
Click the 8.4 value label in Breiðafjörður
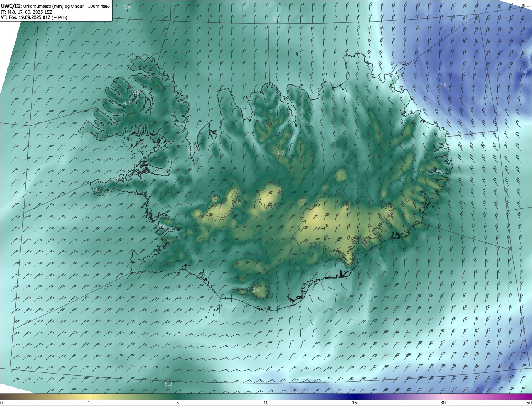[x=118, y=179]
